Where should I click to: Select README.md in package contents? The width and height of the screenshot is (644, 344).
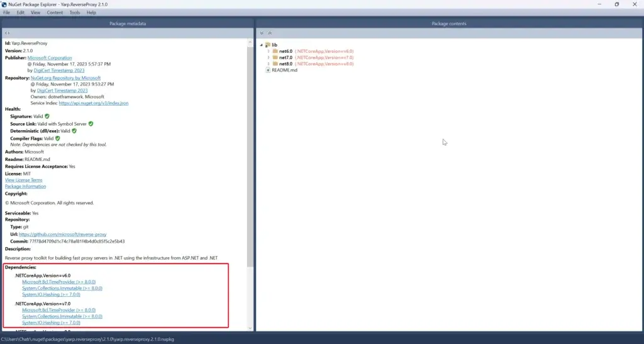click(284, 70)
